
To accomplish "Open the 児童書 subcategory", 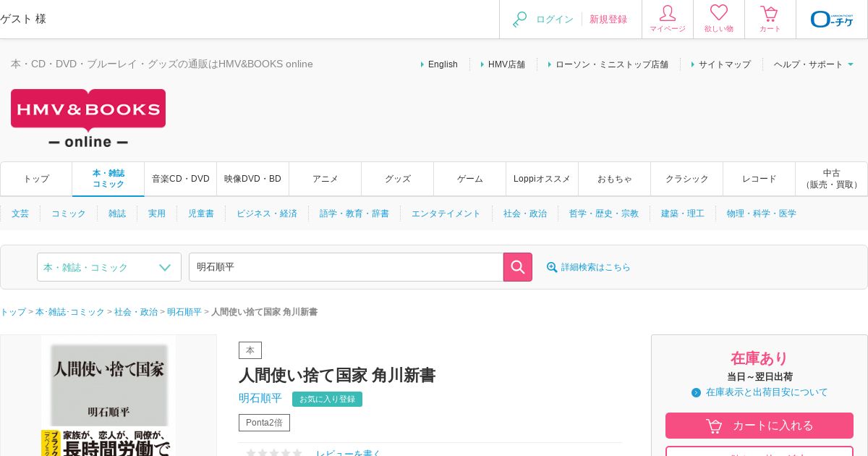I will tap(201, 214).
